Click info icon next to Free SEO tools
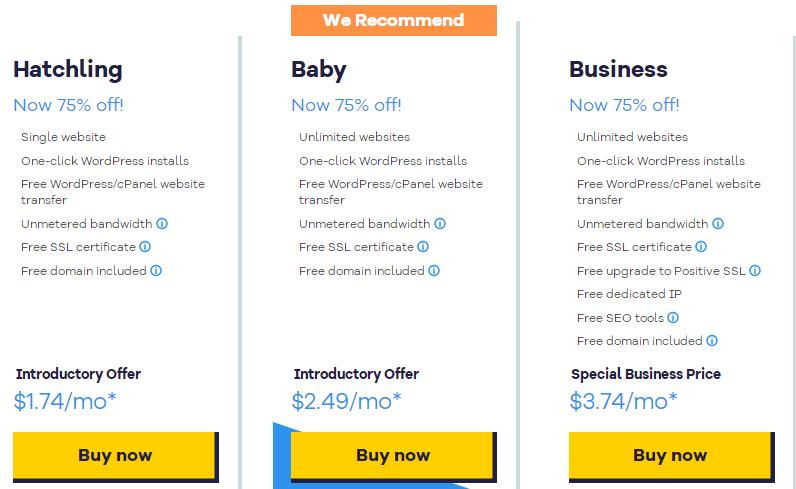 pos(673,318)
